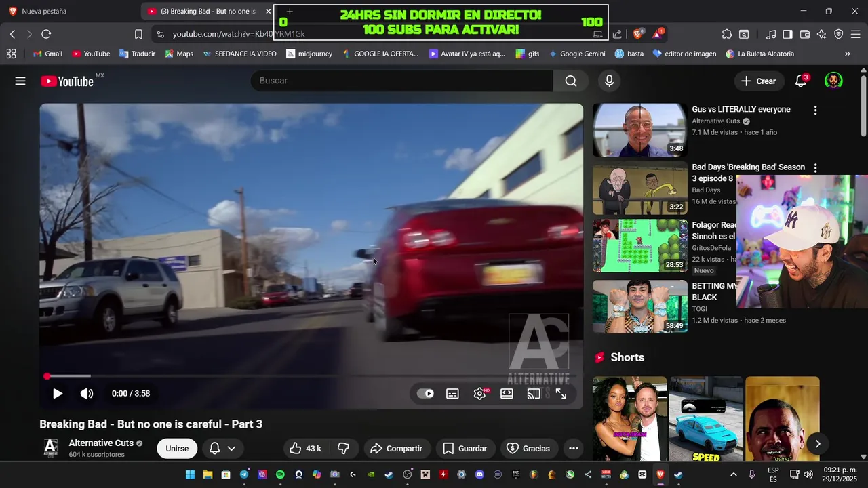
Task: Open the Brave main menu
Action: (x=856, y=34)
